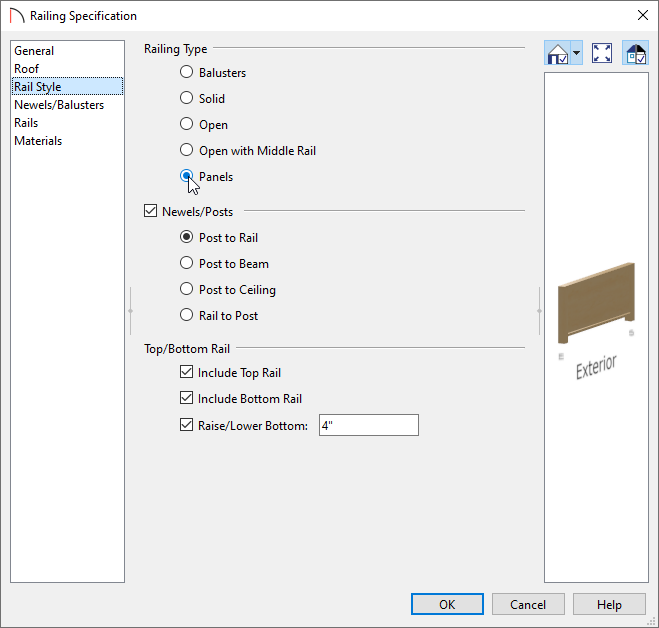The width and height of the screenshot is (659, 628).
Task: Toggle Include Top Rail checkbox
Action: pos(187,372)
